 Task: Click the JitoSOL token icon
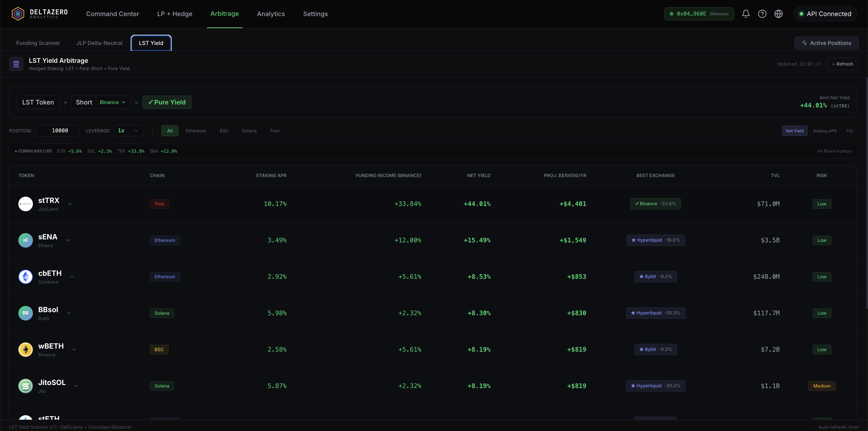[x=26, y=386]
